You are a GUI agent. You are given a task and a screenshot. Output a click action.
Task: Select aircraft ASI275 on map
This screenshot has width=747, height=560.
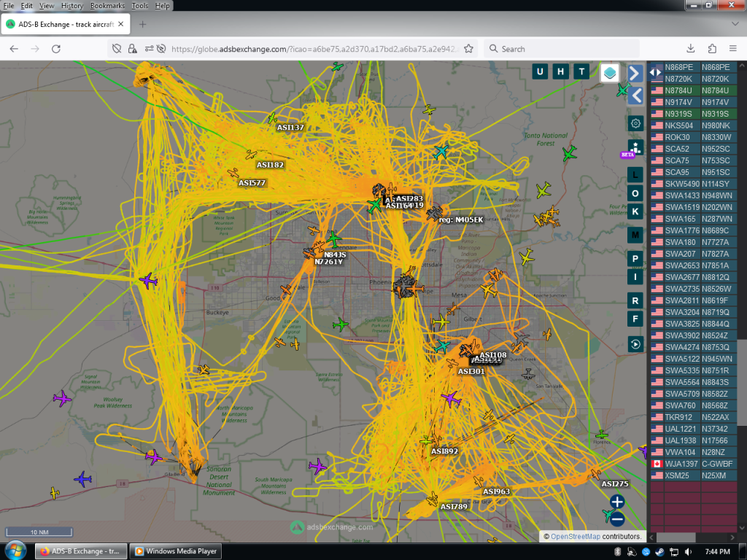click(595, 474)
